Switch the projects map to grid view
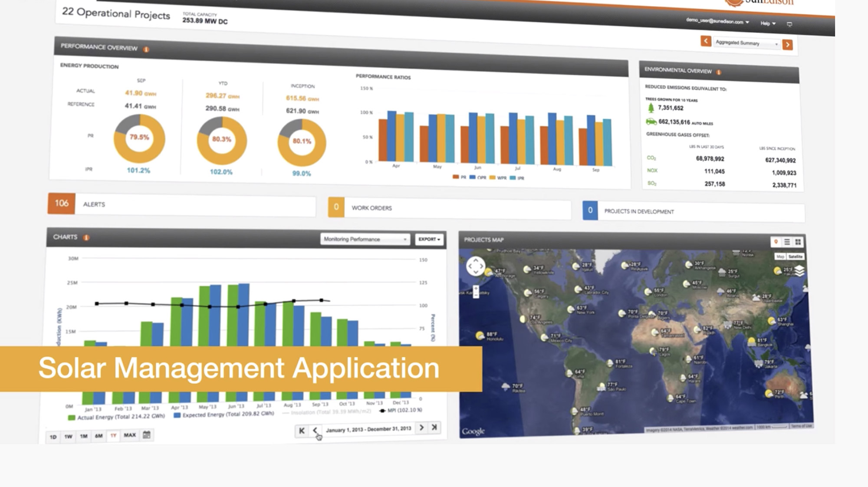The height and width of the screenshot is (487, 868). point(798,242)
